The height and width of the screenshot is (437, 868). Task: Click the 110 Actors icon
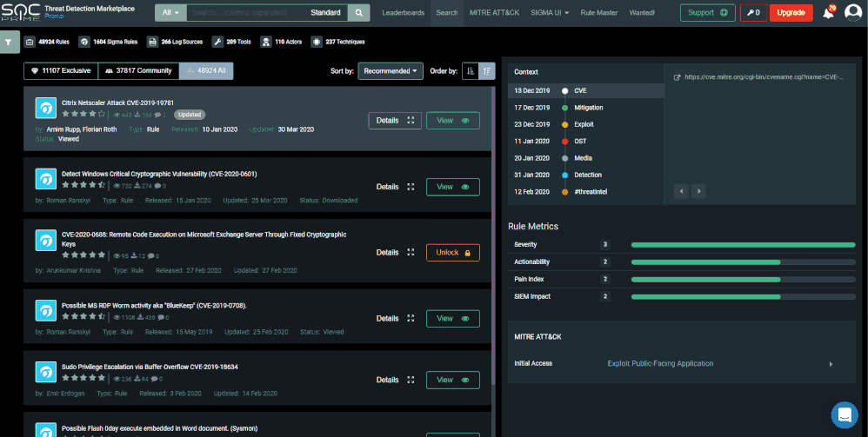[x=266, y=42]
